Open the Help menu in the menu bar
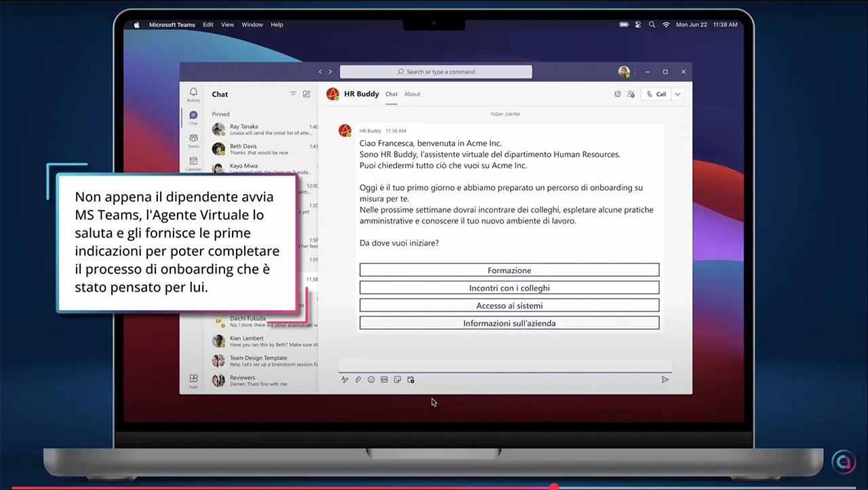The width and height of the screenshot is (868, 490). point(277,24)
